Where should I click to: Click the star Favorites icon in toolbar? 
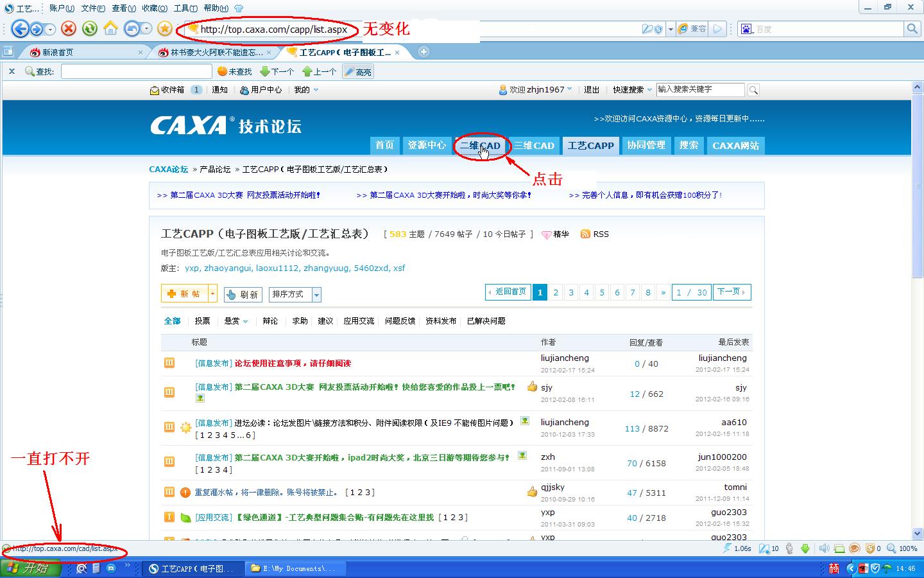(165, 29)
